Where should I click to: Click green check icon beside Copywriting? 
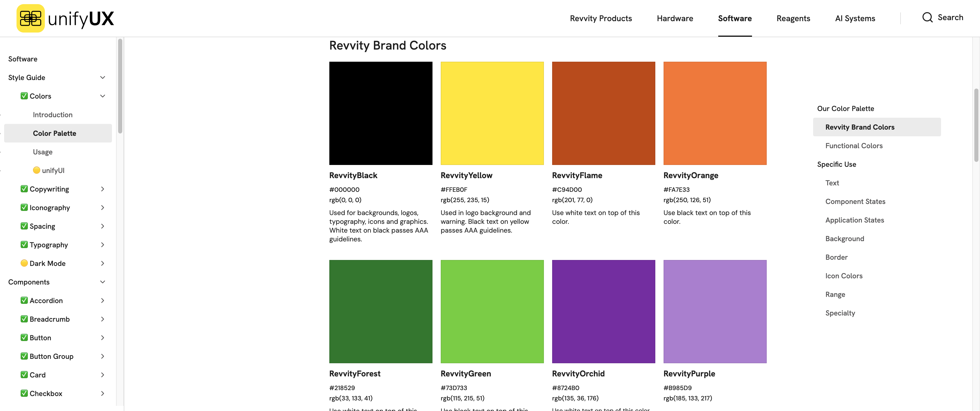(24, 189)
